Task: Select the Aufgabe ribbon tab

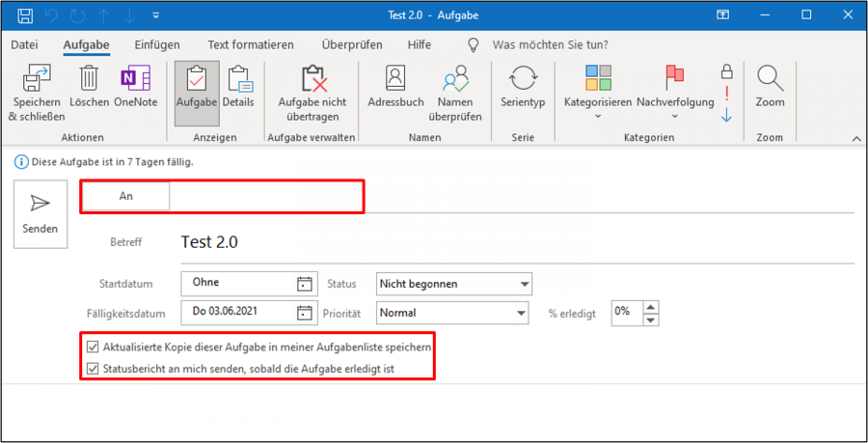Action: (x=87, y=44)
